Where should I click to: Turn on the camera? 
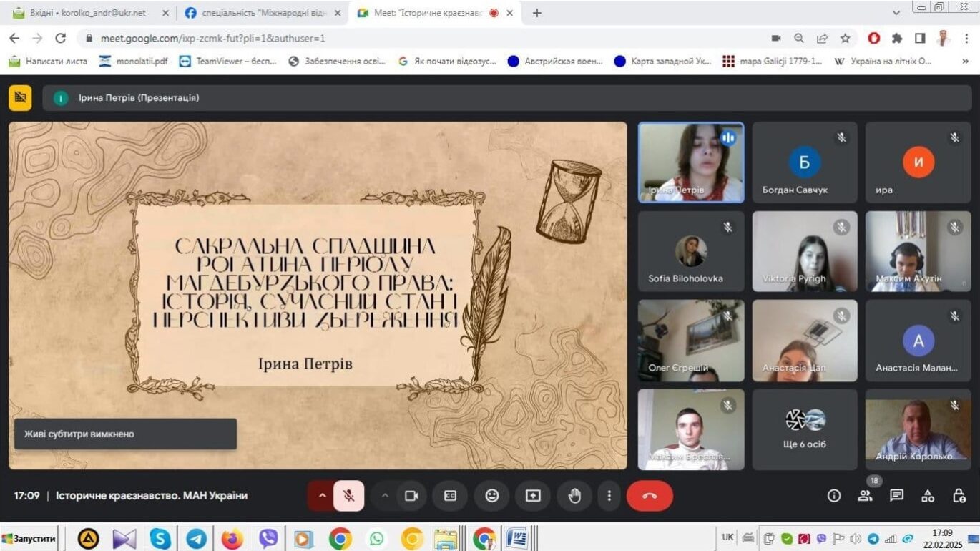411,495
